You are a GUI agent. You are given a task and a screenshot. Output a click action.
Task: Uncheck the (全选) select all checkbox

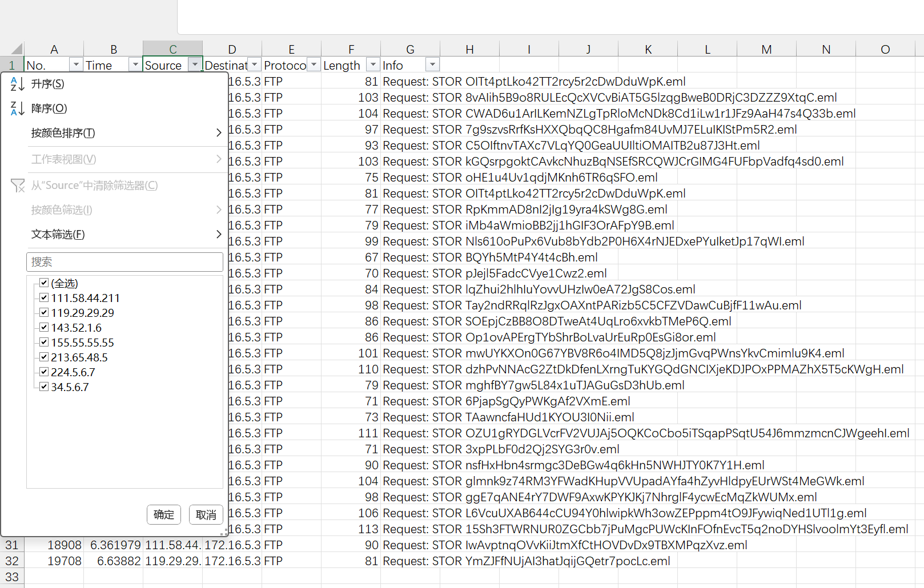tap(44, 283)
